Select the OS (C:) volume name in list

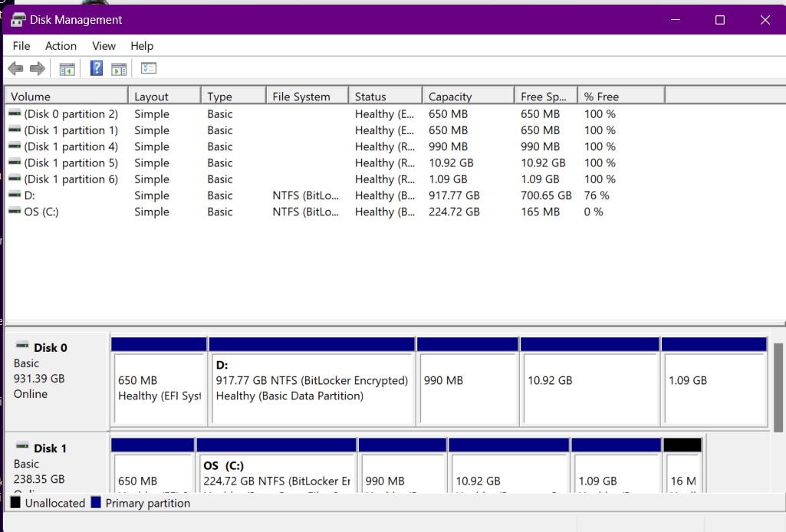pyautogui.click(x=41, y=212)
